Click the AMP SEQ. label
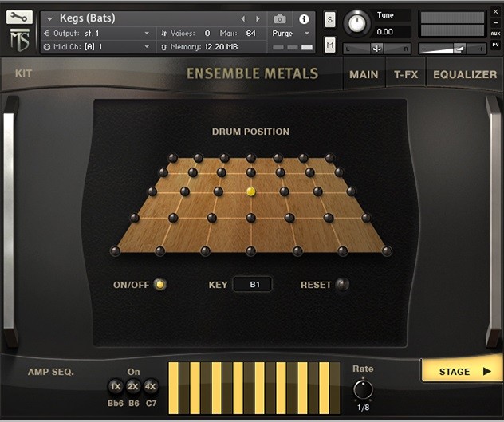This screenshot has width=504, height=422. (x=51, y=372)
